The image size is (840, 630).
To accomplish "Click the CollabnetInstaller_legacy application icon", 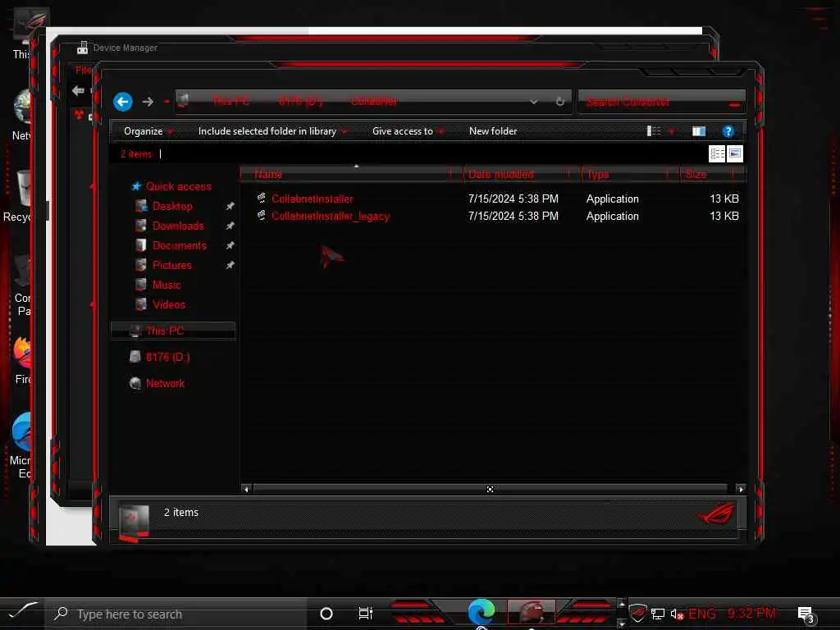I will pos(262,216).
